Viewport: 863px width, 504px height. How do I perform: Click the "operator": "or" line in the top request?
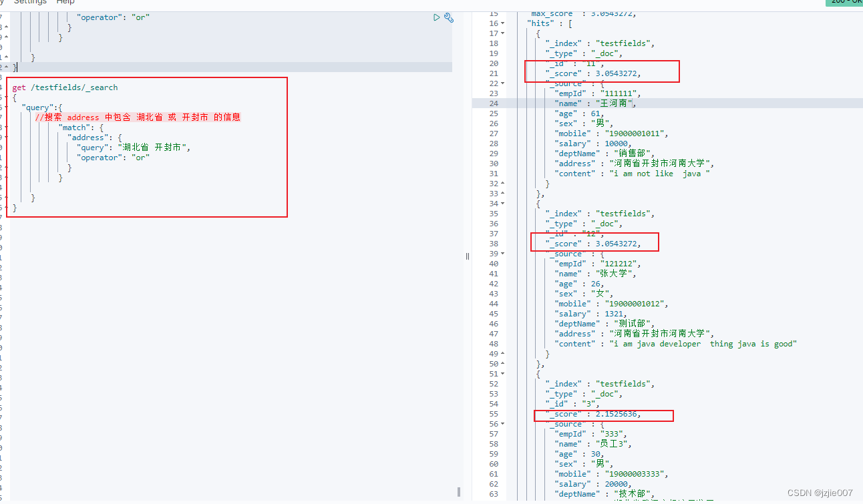click(113, 17)
